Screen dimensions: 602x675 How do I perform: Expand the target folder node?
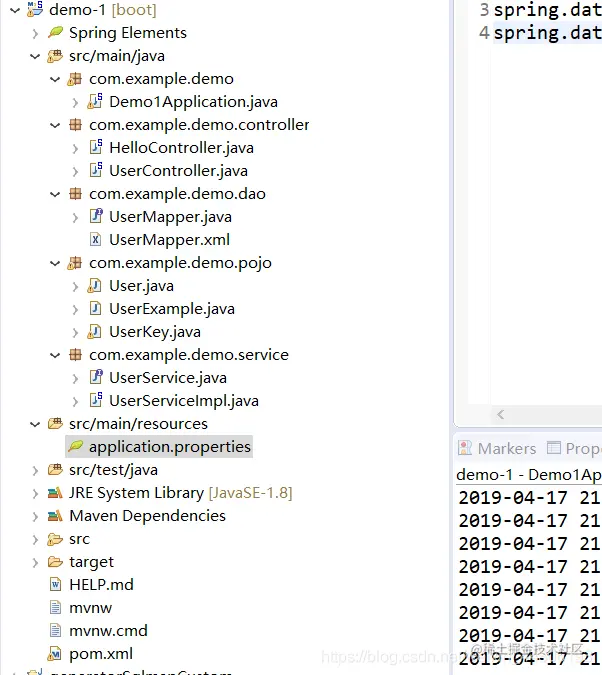(35, 563)
